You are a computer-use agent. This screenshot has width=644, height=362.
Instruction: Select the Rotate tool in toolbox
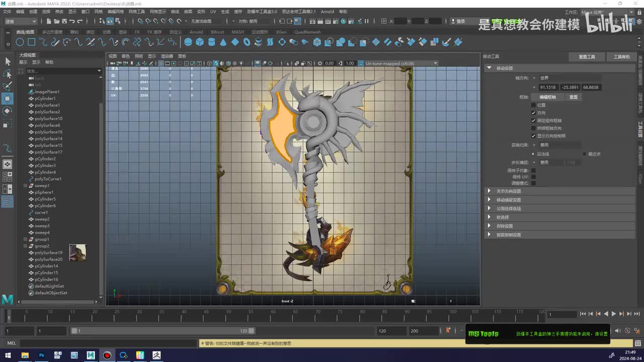coord(8,111)
